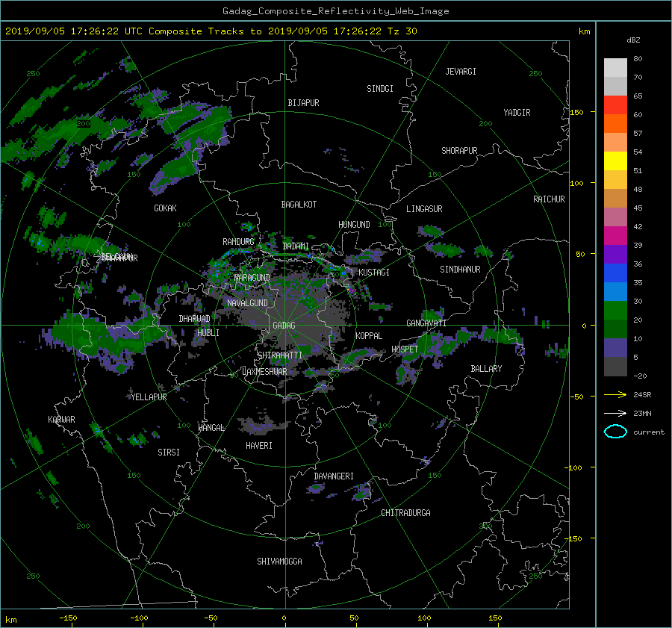This screenshot has height=628, width=672.
Task: Pick the dark gray -20 dBZ swatch
Action: (615, 367)
